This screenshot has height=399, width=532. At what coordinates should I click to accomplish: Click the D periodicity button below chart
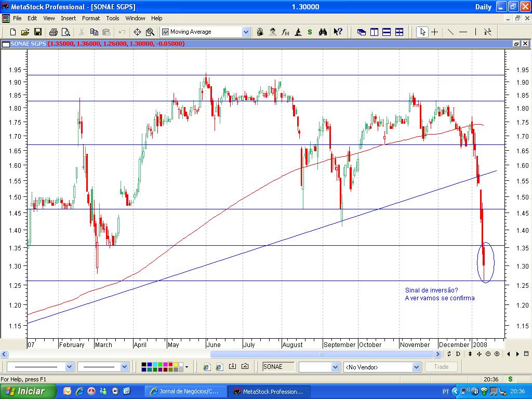[x=458, y=354]
